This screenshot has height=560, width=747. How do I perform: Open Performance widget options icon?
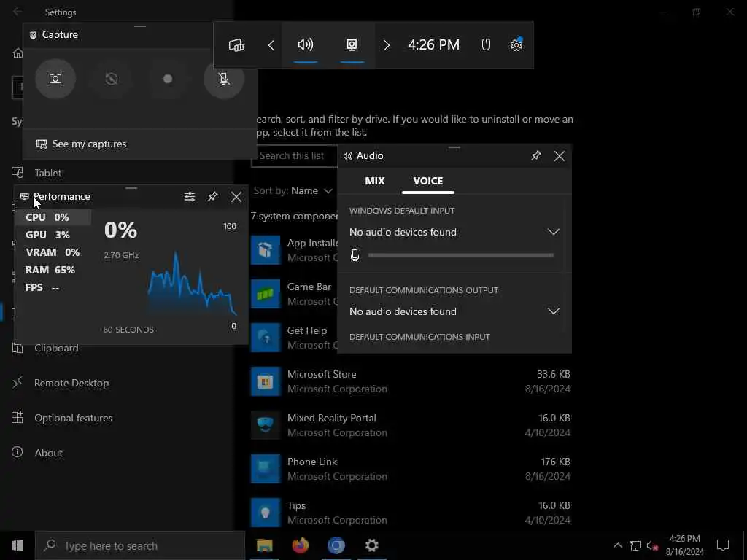coord(190,197)
